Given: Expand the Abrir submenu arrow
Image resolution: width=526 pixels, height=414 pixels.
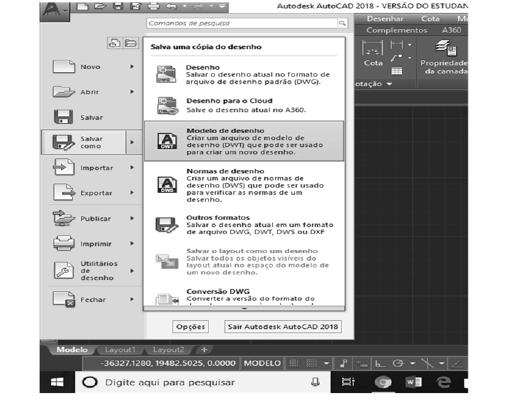Looking at the screenshot, I should (x=132, y=92).
